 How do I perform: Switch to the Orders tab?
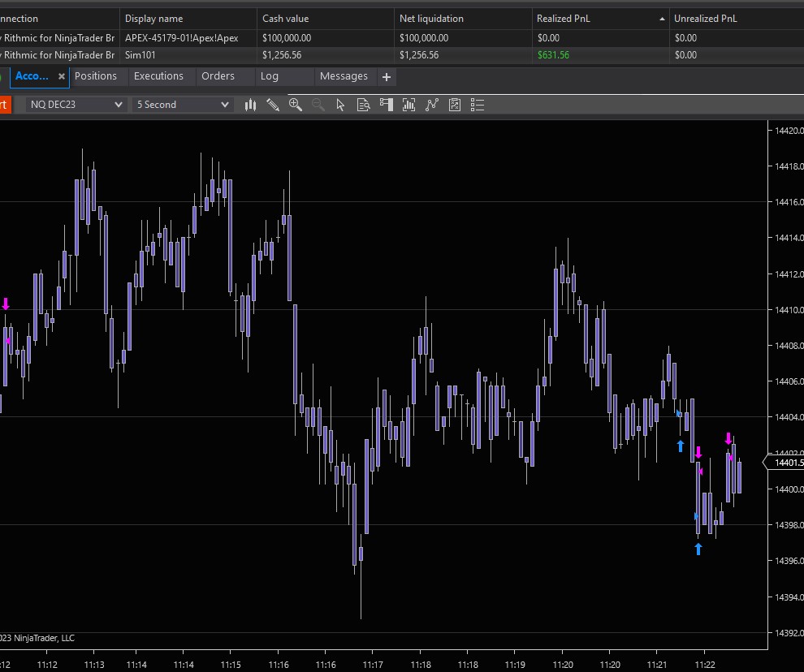click(x=218, y=76)
